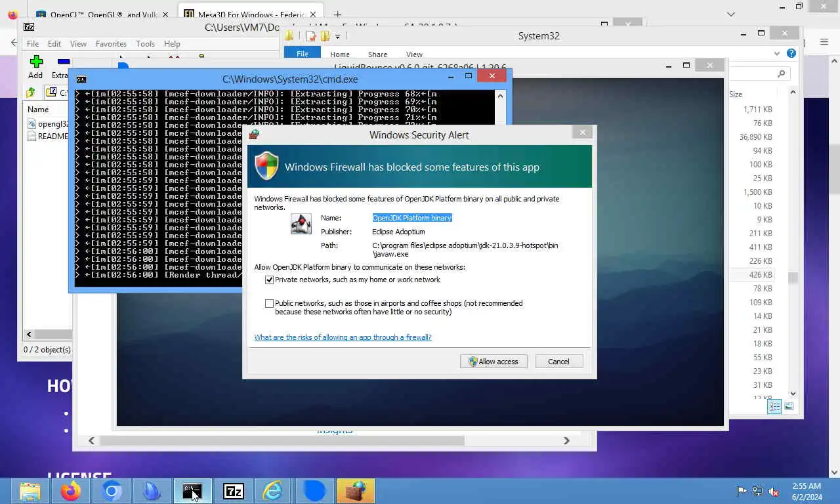Open the 7-Zip View menu
840x504 pixels.
78,44
